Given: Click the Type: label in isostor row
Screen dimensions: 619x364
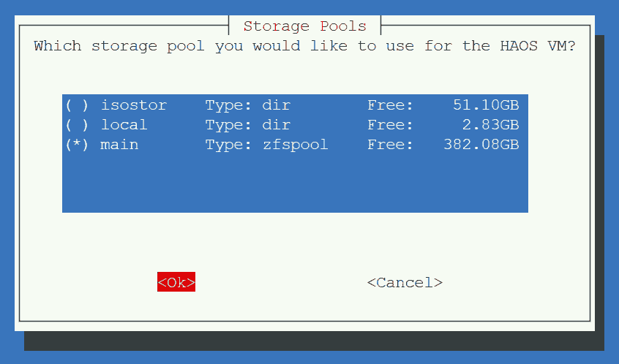Looking at the screenshot, I should click(x=228, y=105).
